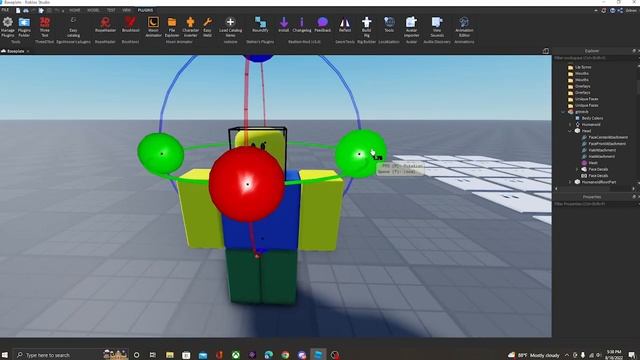Open Localization Tools
This screenshot has height=360, width=640.
click(x=389, y=25)
